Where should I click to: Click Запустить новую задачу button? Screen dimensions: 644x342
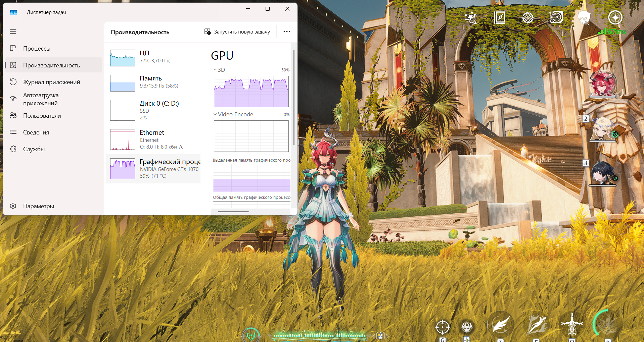(x=237, y=32)
